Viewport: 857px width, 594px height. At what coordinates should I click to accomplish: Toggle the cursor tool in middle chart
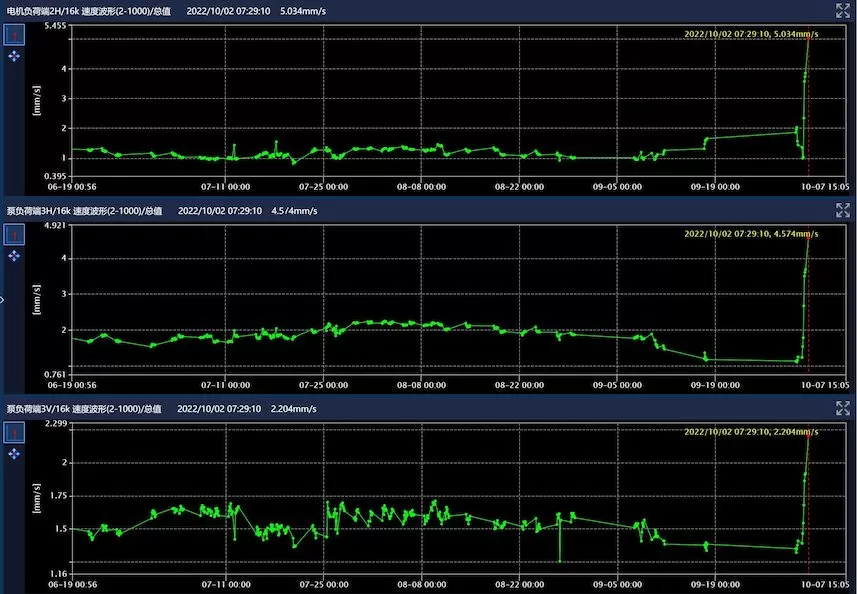click(x=14, y=234)
